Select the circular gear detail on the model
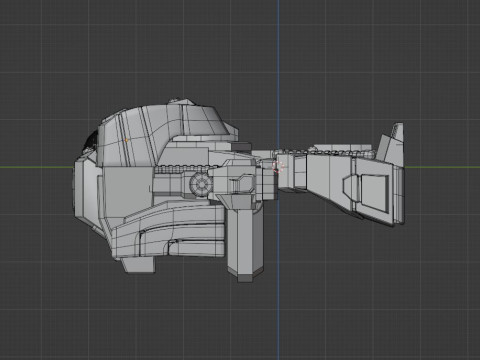Image resolution: width=480 pixels, height=360 pixels. tap(201, 184)
